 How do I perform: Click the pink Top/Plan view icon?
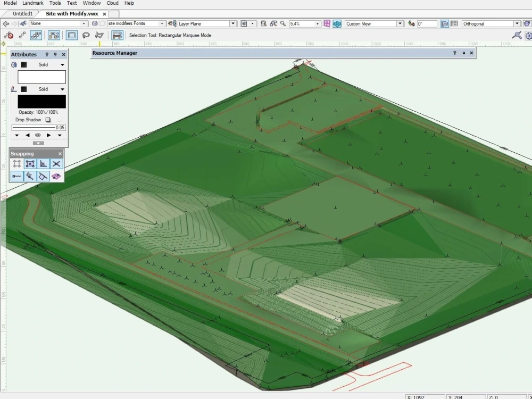point(327,24)
